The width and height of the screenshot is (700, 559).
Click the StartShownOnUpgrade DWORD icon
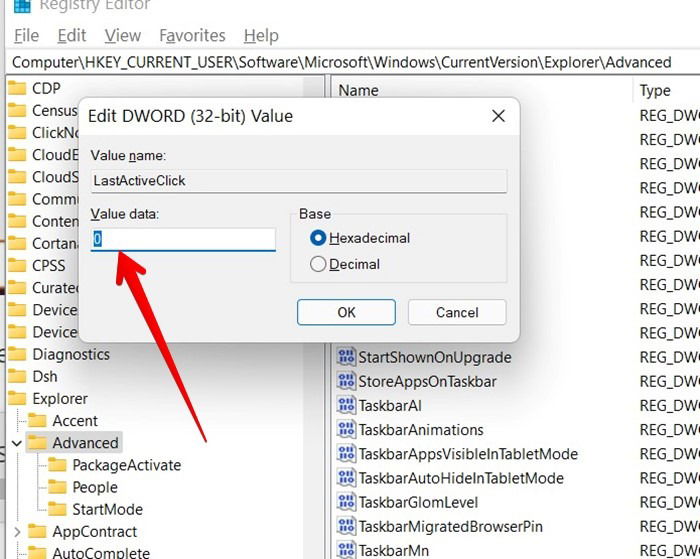click(x=346, y=357)
